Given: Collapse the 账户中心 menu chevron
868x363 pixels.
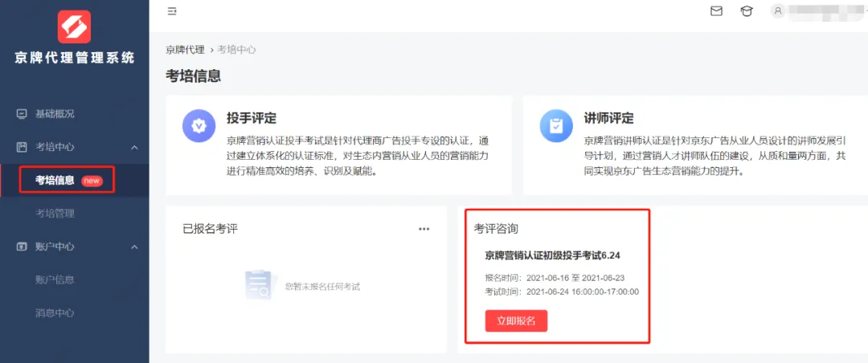Looking at the screenshot, I should pos(134,247).
